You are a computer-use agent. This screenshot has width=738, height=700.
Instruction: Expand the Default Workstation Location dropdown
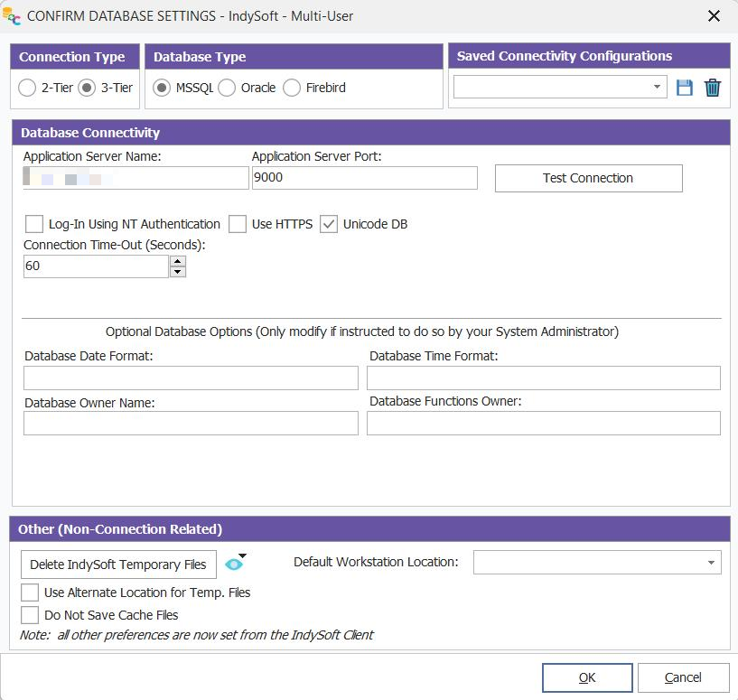point(712,563)
